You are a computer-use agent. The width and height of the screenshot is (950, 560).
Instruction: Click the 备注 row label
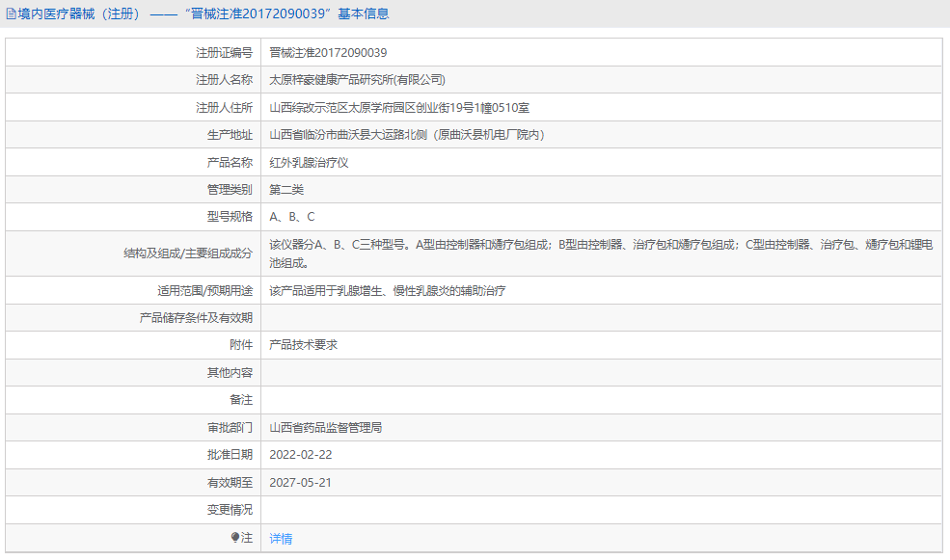[x=241, y=400]
